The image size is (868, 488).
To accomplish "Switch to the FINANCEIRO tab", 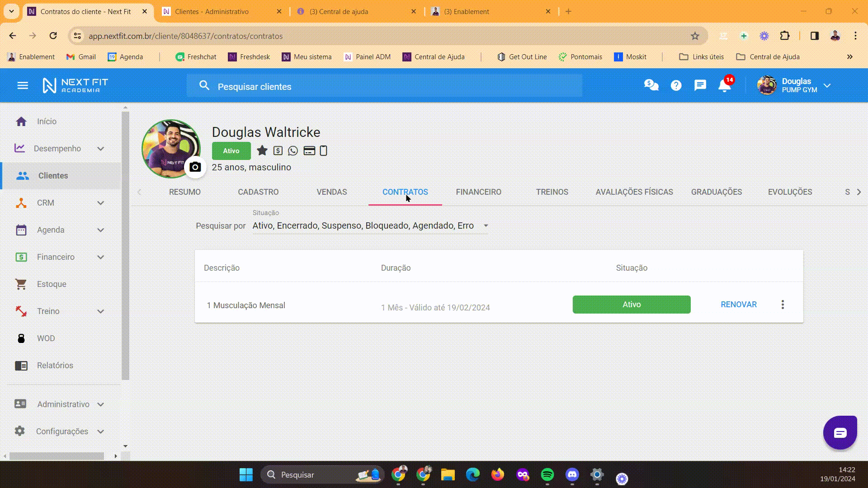I will pos(478,192).
